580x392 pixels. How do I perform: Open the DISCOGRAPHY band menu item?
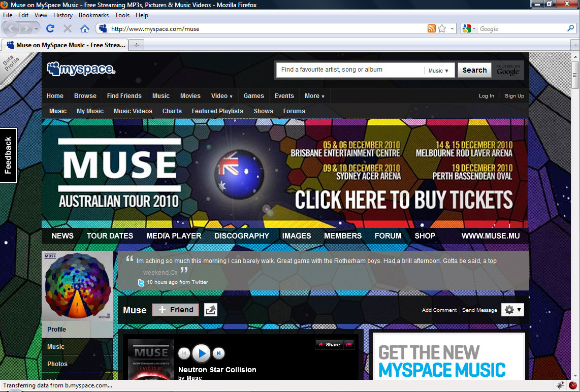point(242,236)
